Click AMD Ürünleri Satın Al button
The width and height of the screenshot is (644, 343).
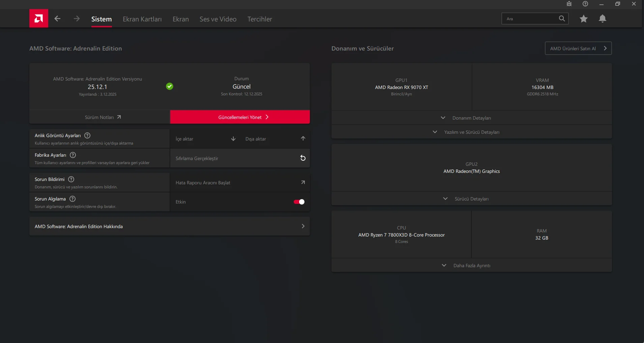pos(578,48)
